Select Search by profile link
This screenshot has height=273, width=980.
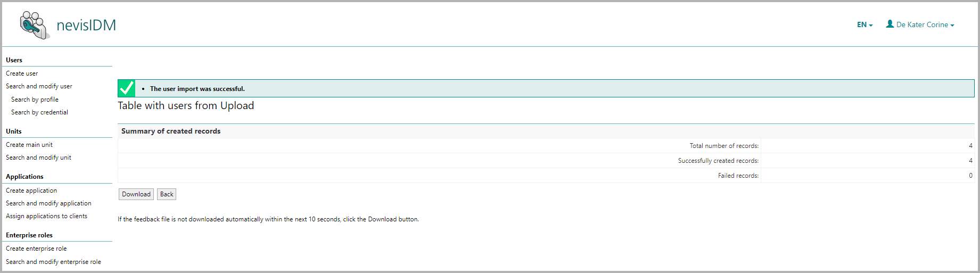(35, 100)
